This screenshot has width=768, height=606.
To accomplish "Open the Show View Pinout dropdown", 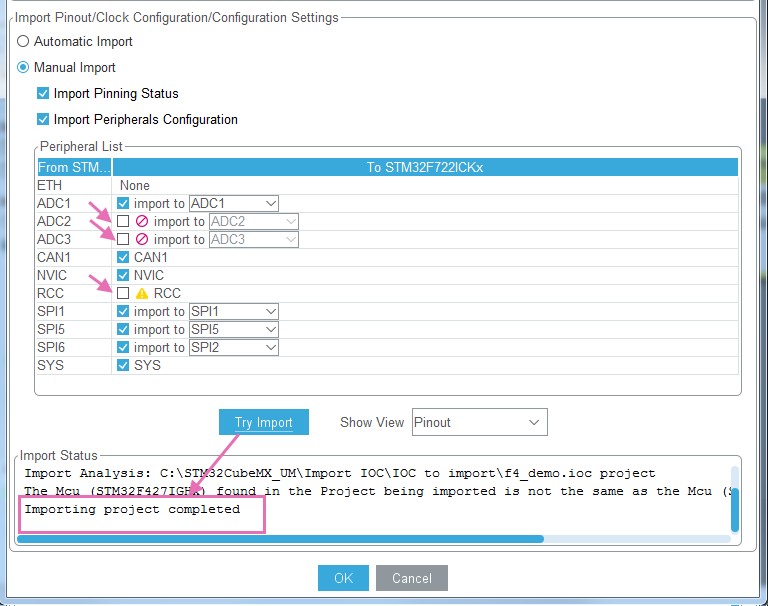I will pyautogui.click(x=480, y=422).
